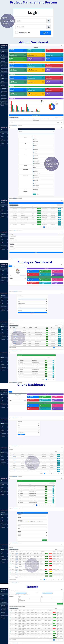Image resolution: width=64 pixels, height=644 pixels.
Task: Open the "$ 182393" dashboard card
Action: click(18, 90)
